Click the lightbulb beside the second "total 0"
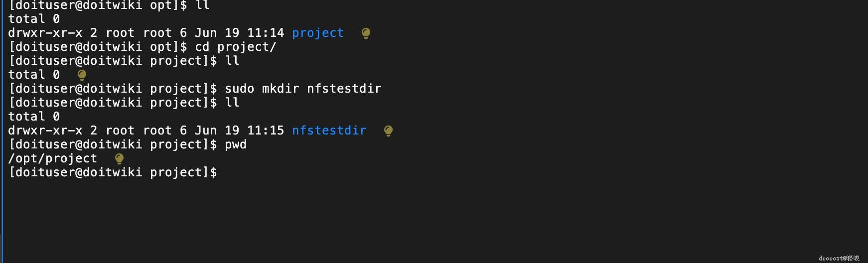Image resolution: width=868 pixels, height=263 pixels. coord(82,75)
